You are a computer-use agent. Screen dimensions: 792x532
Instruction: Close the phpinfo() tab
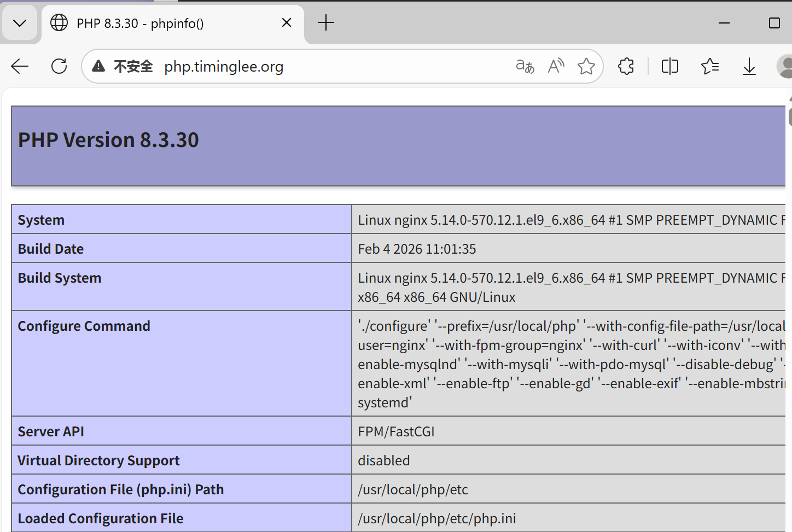click(x=287, y=23)
